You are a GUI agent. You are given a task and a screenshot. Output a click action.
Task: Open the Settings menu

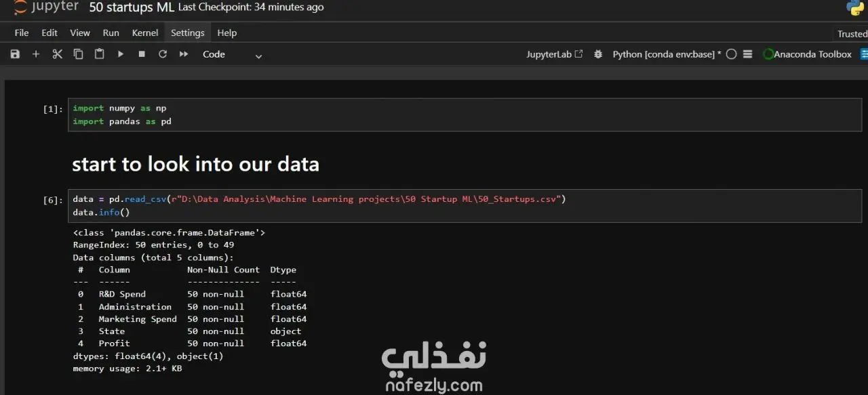click(x=187, y=33)
